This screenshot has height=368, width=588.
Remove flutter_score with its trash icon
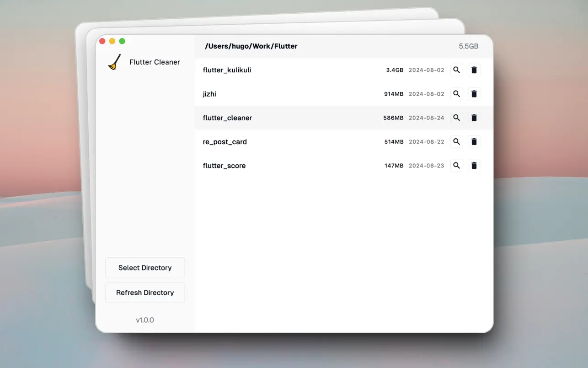tap(474, 165)
